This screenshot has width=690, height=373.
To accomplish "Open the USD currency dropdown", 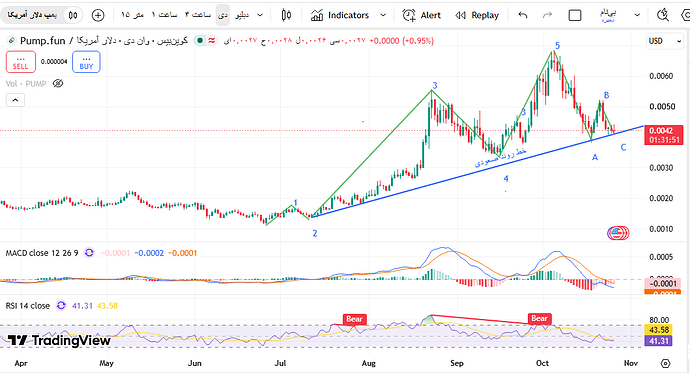I will point(664,41).
